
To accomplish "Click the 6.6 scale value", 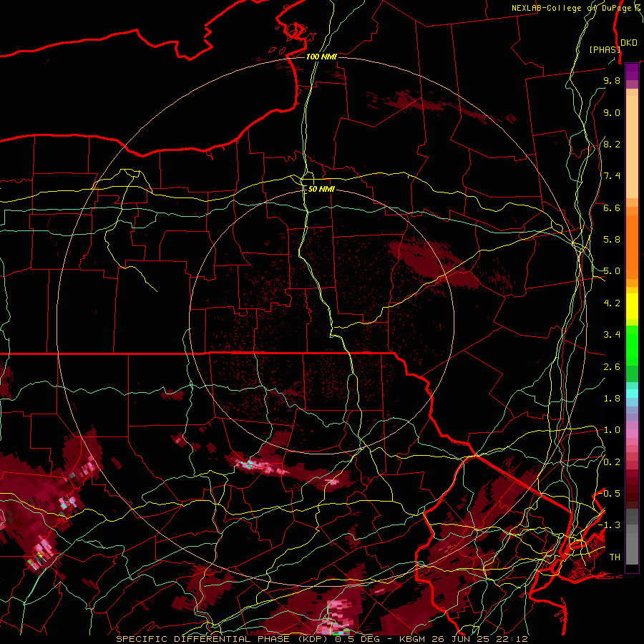I will click(x=612, y=208).
